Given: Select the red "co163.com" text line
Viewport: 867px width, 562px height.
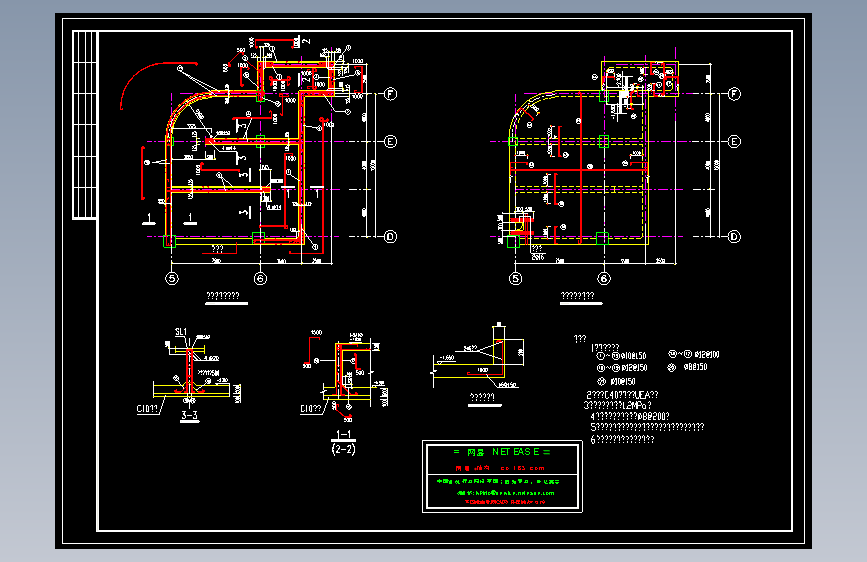Looking at the screenshot, I should [x=500, y=468].
